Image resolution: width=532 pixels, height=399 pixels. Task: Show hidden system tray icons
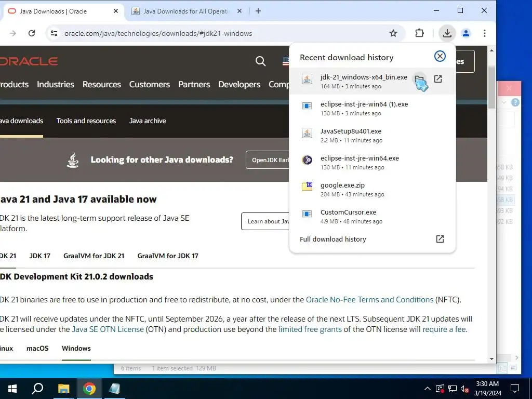coord(428,389)
